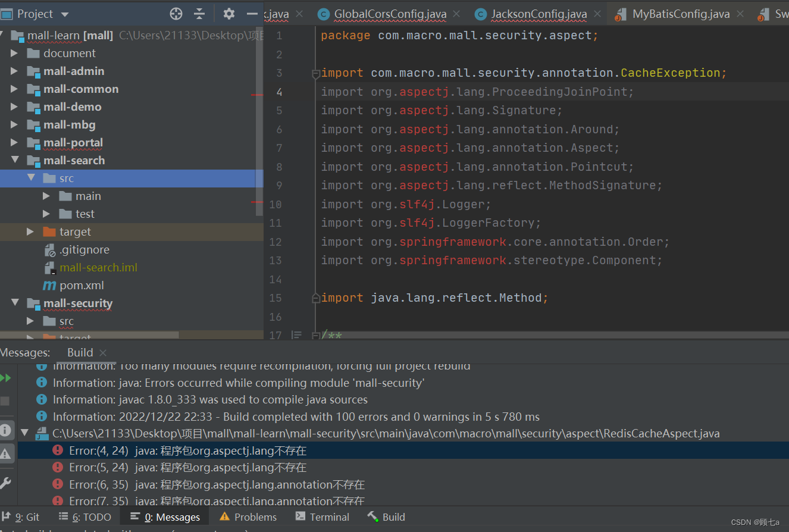
Task: Collapse the mall-search src folder
Action: tap(30, 178)
